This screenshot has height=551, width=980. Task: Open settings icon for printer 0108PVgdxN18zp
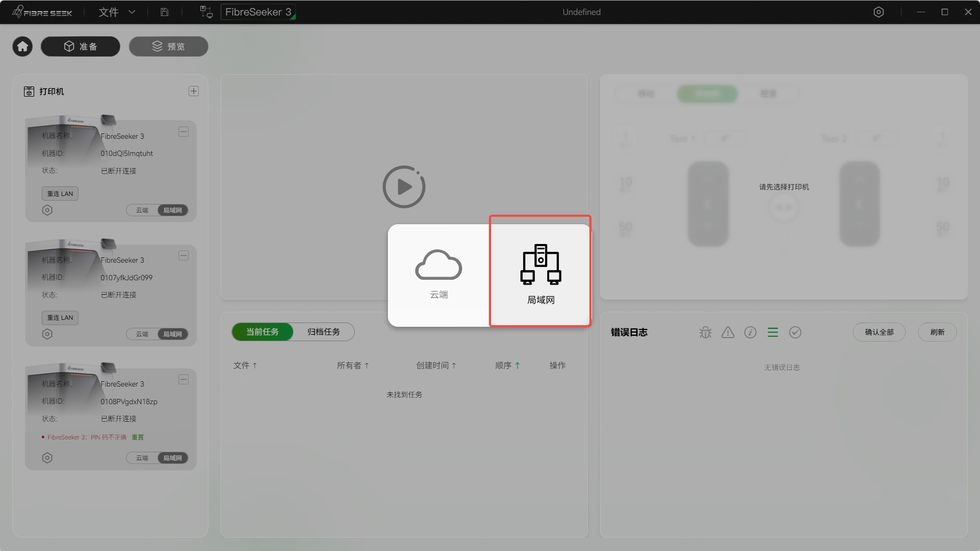tap(48, 458)
